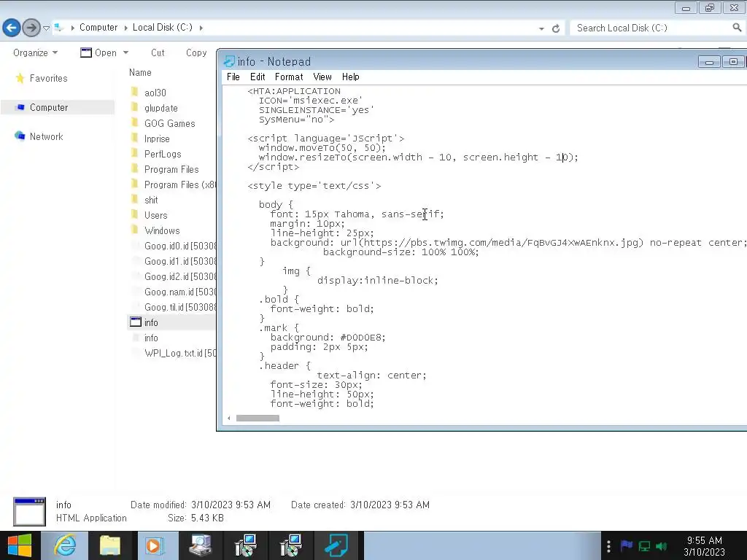The width and height of the screenshot is (747, 560).
Task: Expand the Open button's dropdown arrow
Action: click(x=125, y=52)
